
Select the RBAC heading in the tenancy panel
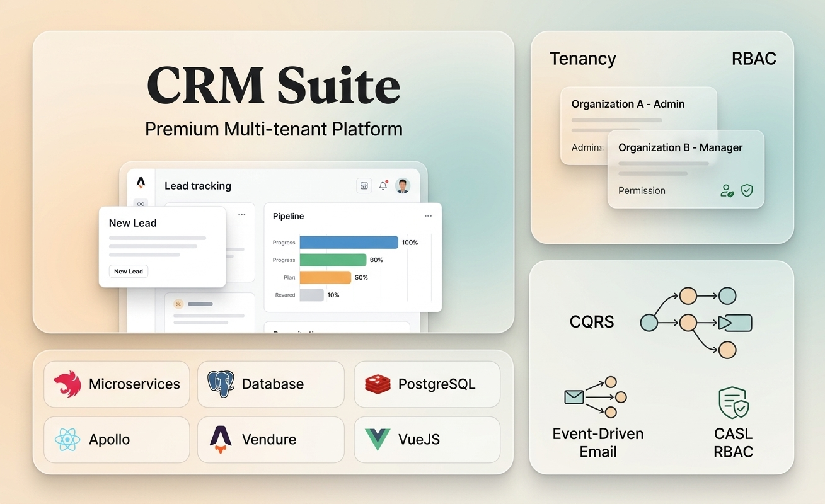[754, 58]
